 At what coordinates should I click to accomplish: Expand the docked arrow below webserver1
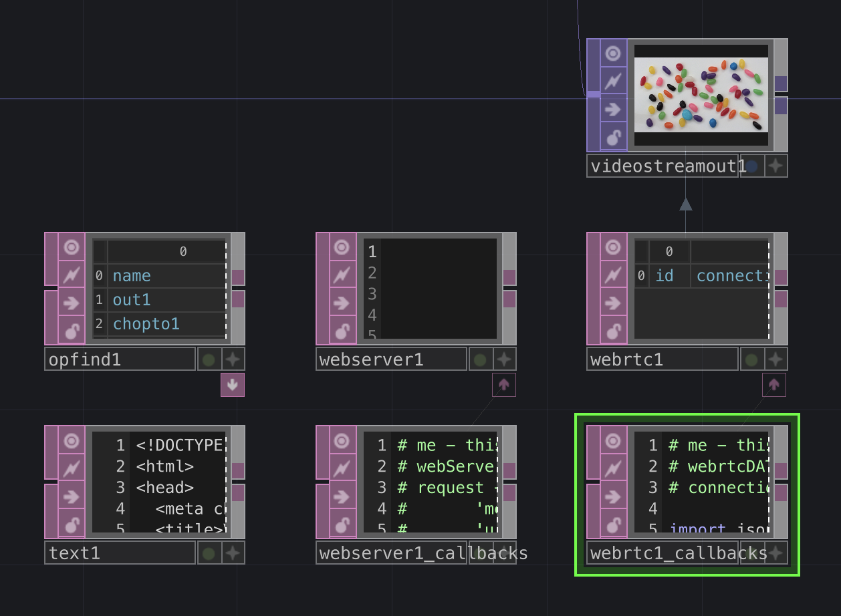tap(504, 385)
